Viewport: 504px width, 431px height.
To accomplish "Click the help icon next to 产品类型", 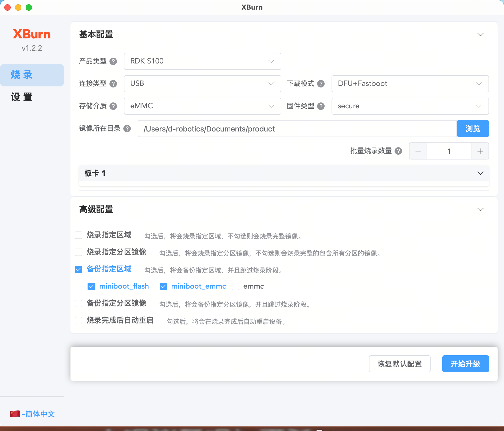I will point(113,61).
